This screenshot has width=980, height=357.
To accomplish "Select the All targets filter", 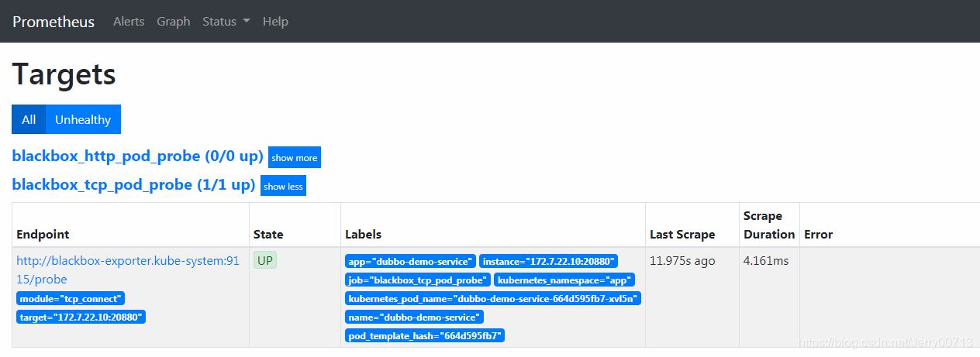I will coord(29,119).
